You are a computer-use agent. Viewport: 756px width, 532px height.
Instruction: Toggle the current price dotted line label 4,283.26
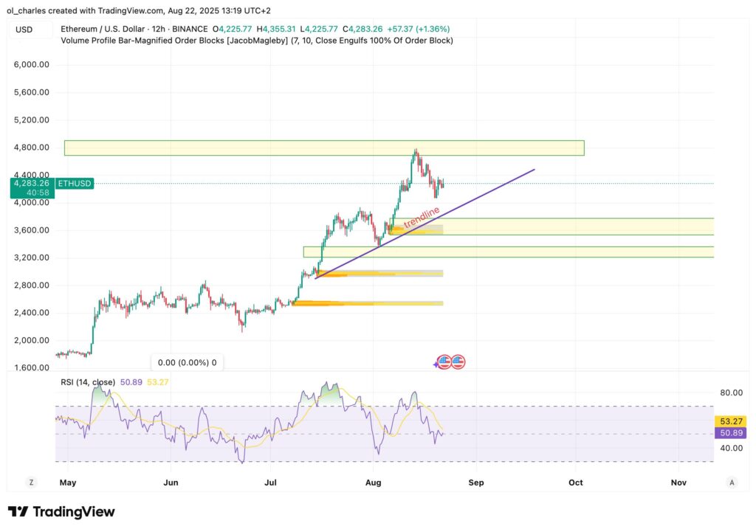click(31, 184)
